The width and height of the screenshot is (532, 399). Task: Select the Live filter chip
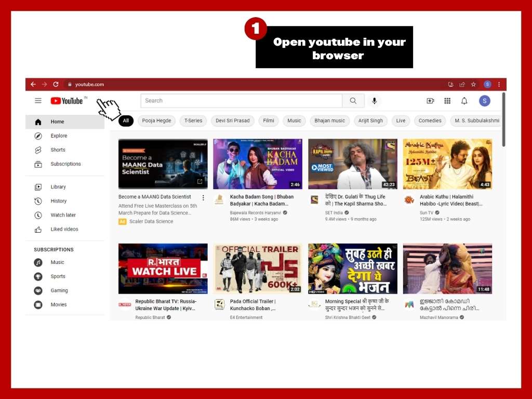(401, 121)
